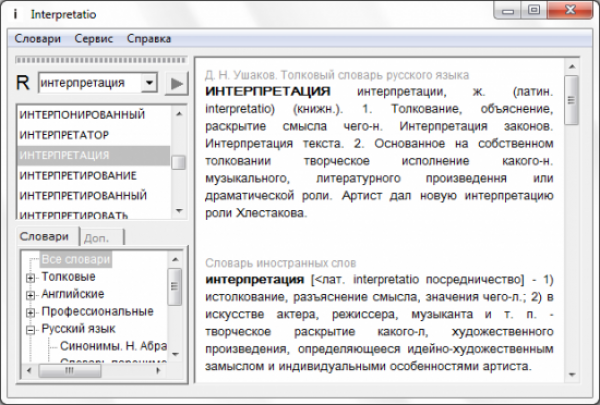600x405 pixels.
Task: Open the Справка menu
Action: click(149, 38)
